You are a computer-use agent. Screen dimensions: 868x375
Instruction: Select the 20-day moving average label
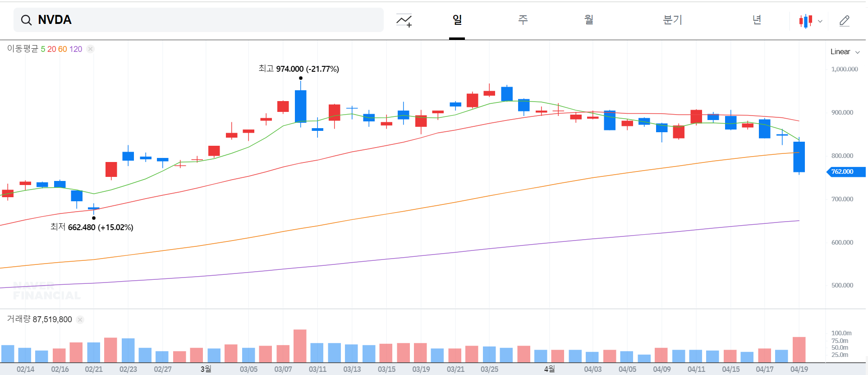[51, 49]
